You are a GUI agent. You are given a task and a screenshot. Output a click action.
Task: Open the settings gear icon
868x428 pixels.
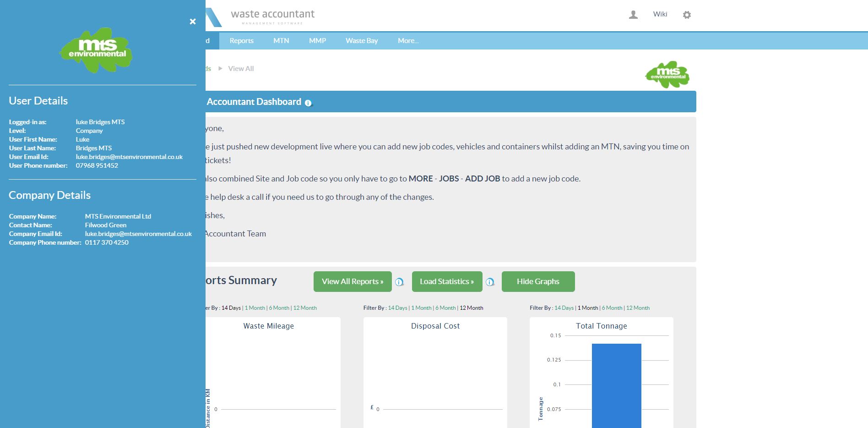[x=687, y=15]
